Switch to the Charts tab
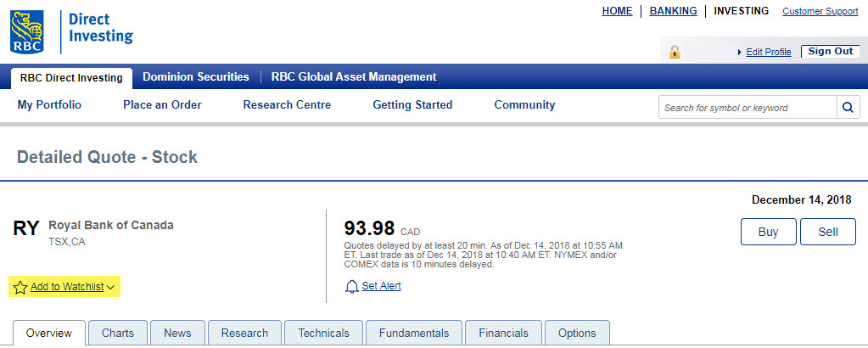This screenshot has width=868, height=348. [118, 333]
